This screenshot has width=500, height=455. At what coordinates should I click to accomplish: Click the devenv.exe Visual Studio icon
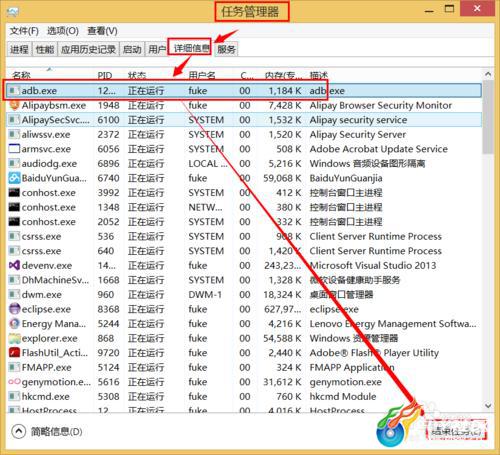tap(14, 265)
